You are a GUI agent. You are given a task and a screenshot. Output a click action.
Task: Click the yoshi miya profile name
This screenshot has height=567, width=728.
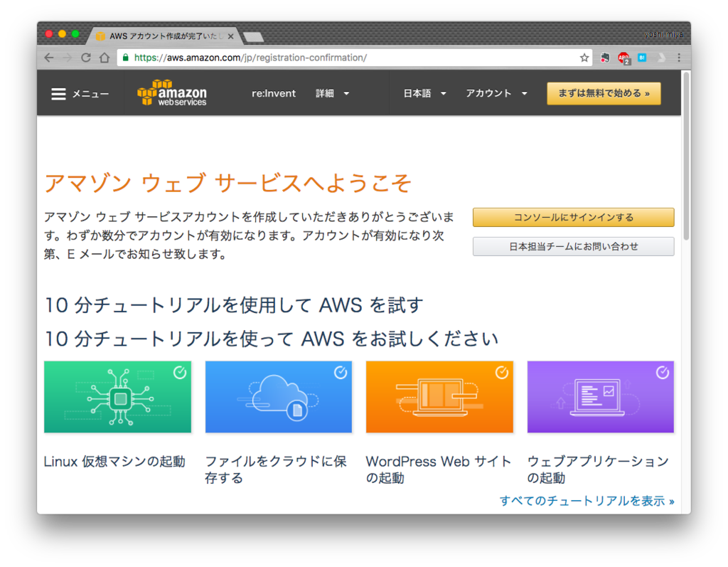pos(663,34)
